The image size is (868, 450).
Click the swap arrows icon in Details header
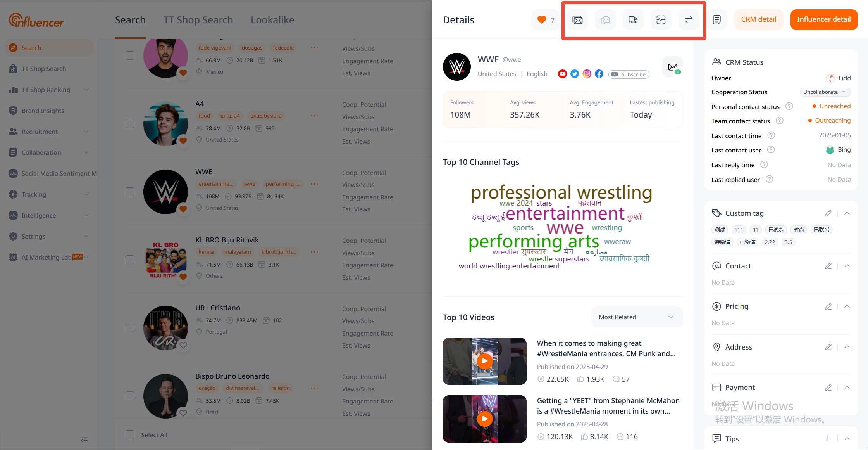689,20
